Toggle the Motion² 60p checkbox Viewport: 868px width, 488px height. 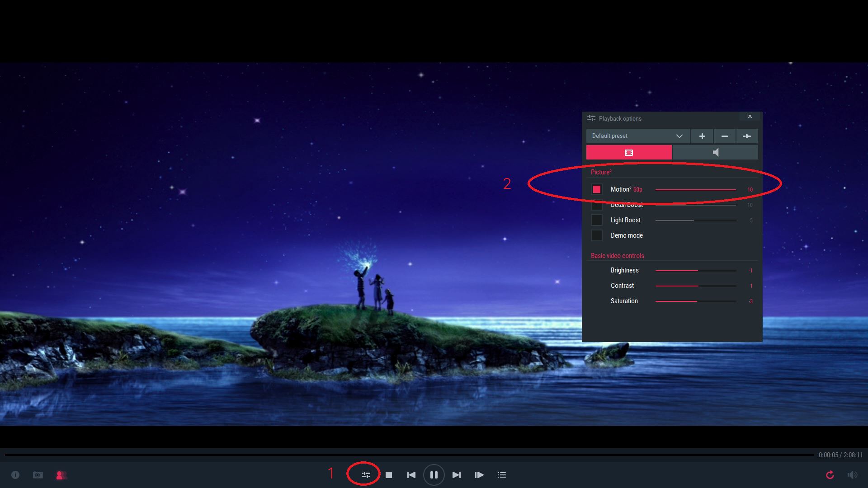point(597,189)
